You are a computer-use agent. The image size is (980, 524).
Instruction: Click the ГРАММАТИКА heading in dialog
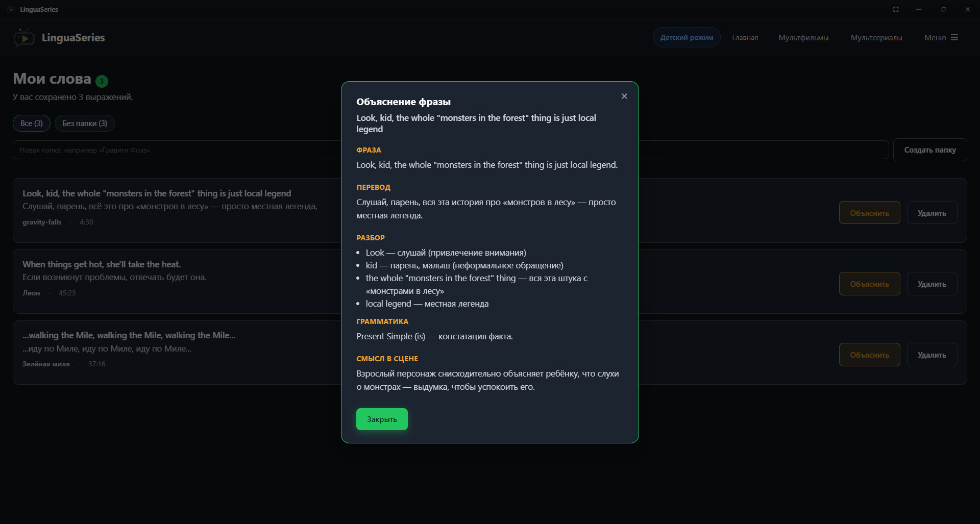pyautogui.click(x=382, y=321)
